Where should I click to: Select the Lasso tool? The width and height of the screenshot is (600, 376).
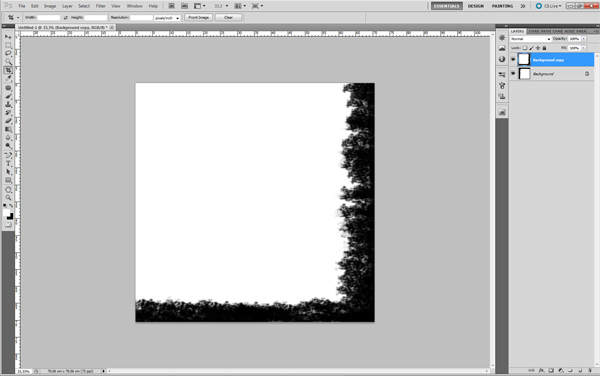click(8, 53)
